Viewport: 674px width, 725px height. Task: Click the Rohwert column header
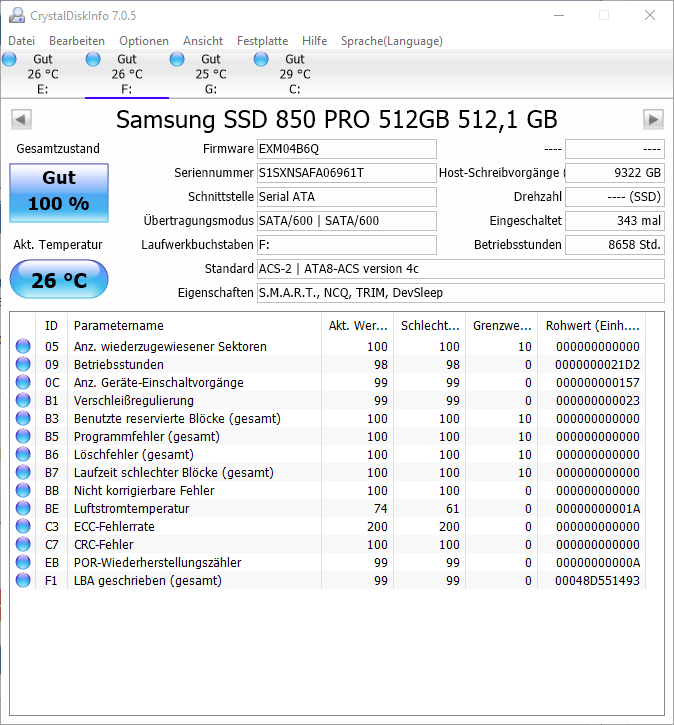(x=592, y=326)
